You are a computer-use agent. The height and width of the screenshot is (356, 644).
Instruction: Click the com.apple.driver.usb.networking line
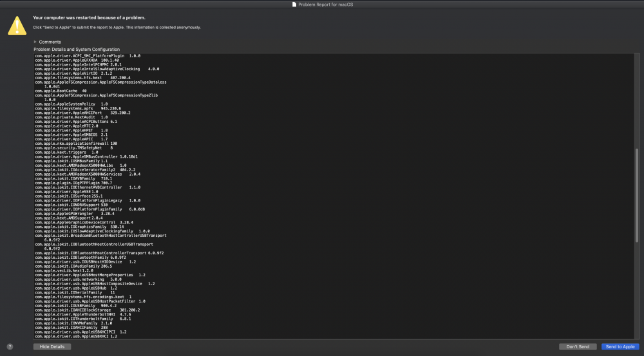(x=78, y=279)
